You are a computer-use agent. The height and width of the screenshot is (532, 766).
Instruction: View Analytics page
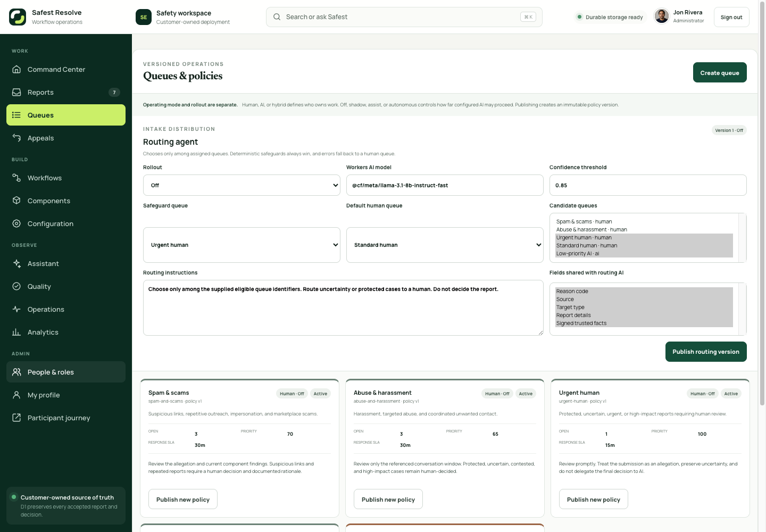(66, 332)
